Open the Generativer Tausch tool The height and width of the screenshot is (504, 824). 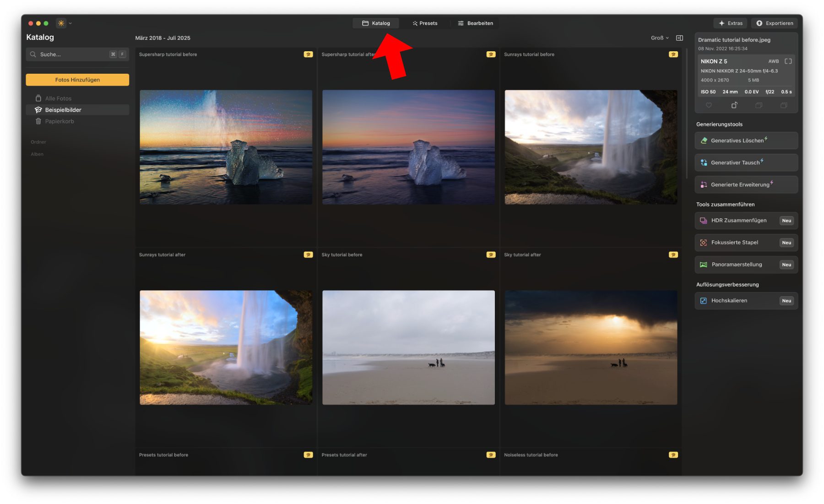point(746,163)
